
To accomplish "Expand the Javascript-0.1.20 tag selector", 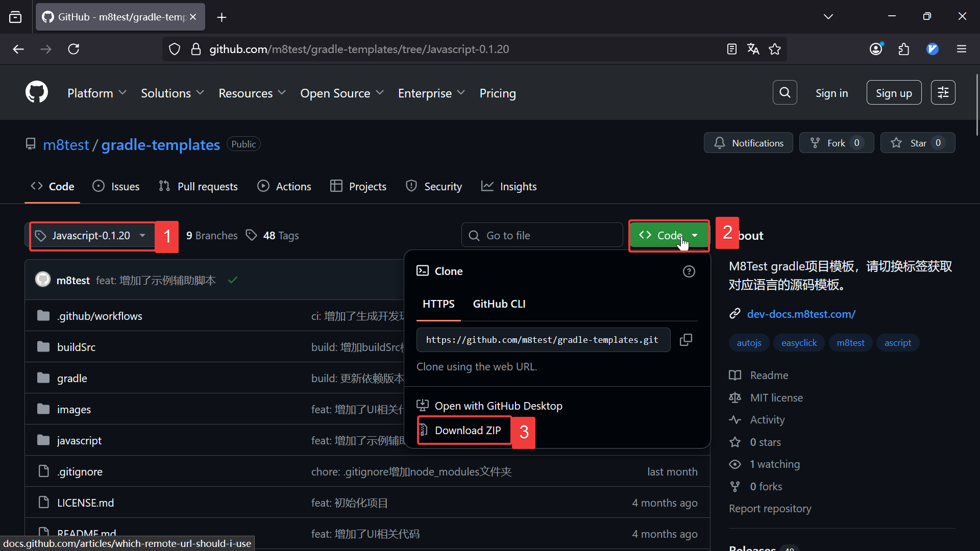I will point(92,236).
